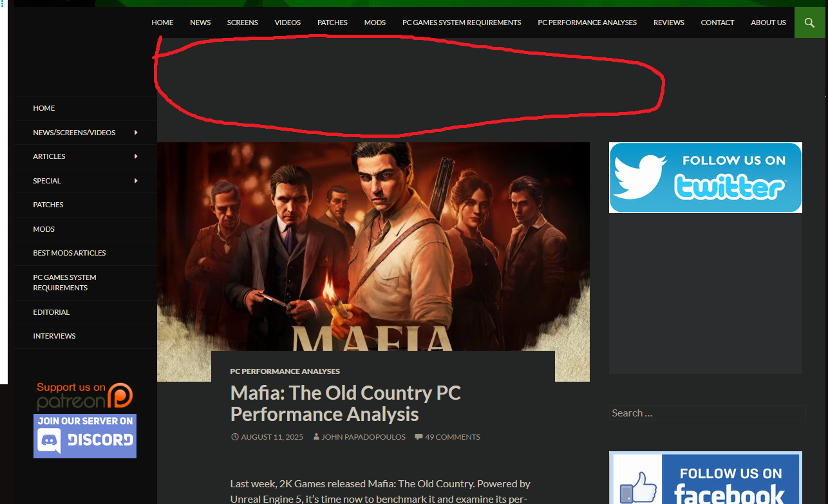Click the comments bubble showing 49 comments
The image size is (828, 504).
tap(447, 437)
